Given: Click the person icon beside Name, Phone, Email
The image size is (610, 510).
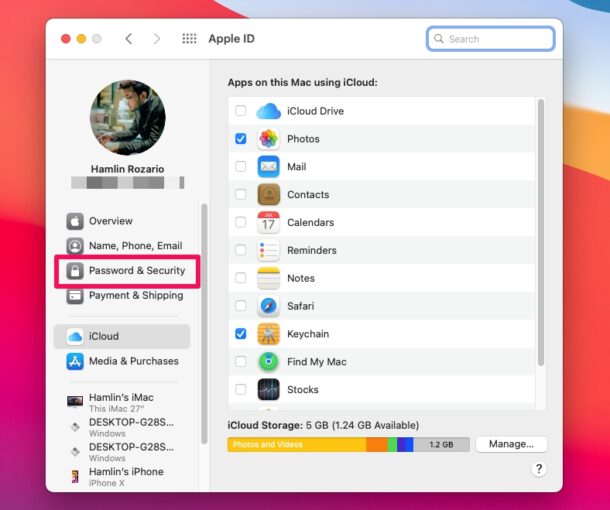Looking at the screenshot, I should [x=75, y=246].
